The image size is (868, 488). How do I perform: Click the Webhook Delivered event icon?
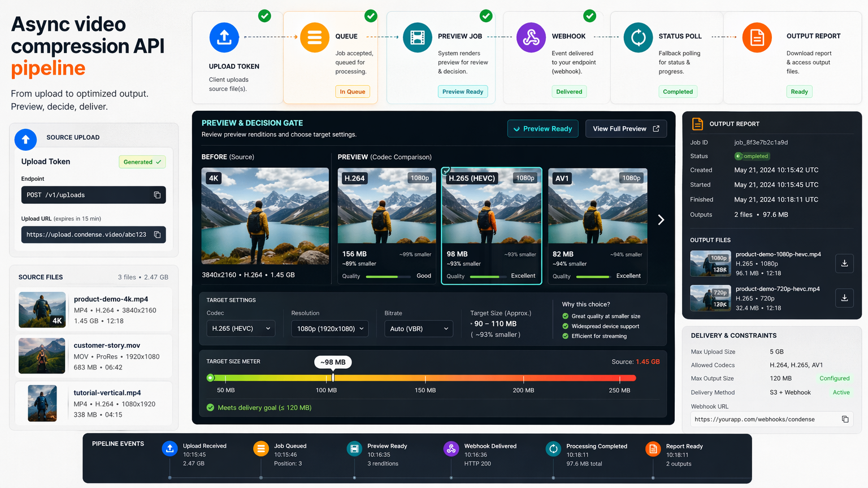[451, 448]
